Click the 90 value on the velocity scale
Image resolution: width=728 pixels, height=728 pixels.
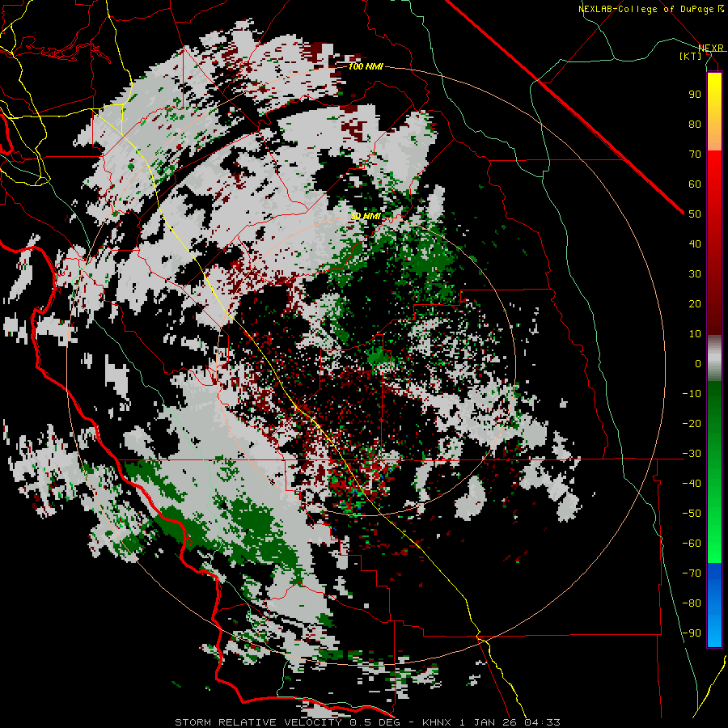pyautogui.click(x=695, y=95)
